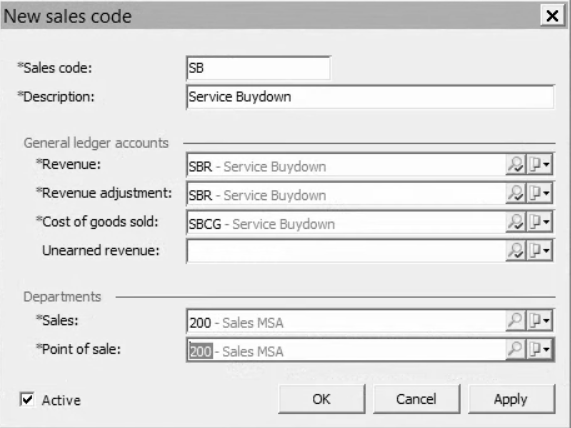Open magnifier lookup for Sales department
This screenshot has width=571, height=428.
tap(516, 321)
